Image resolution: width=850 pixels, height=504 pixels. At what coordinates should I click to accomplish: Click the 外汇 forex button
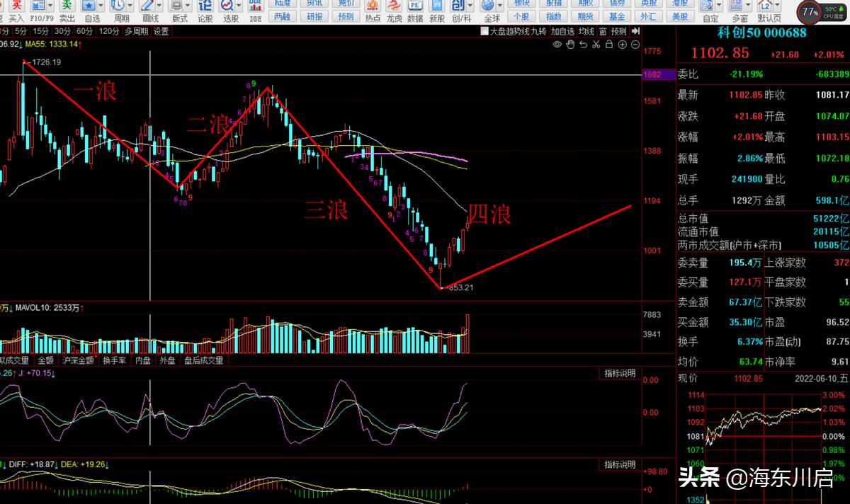tap(648, 17)
